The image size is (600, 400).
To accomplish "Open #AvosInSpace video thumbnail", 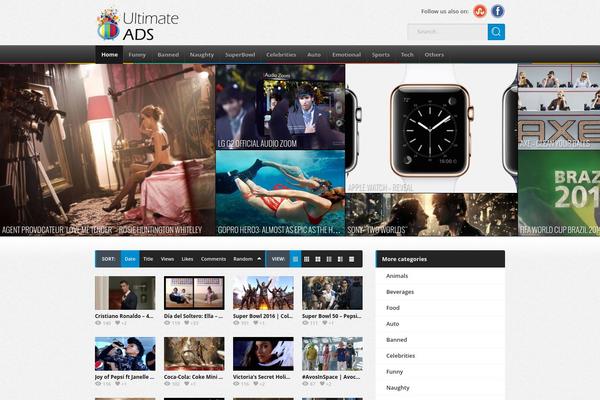I will (x=332, y=354).
